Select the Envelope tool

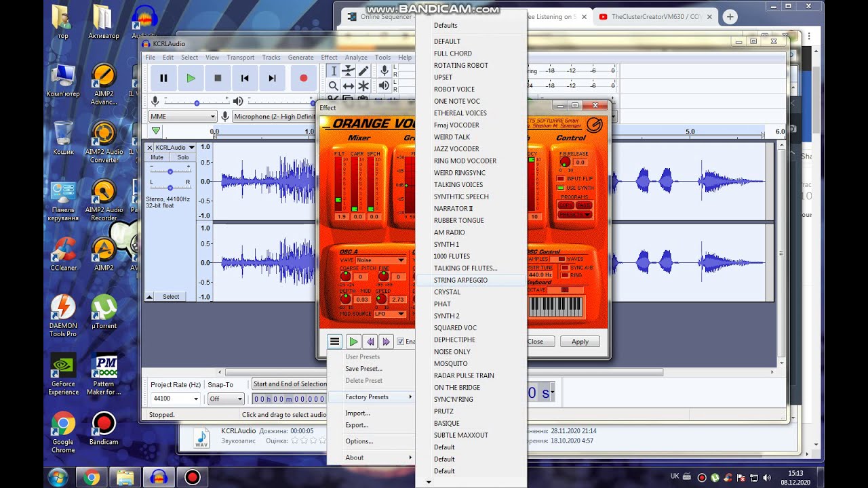pos(348,70)
